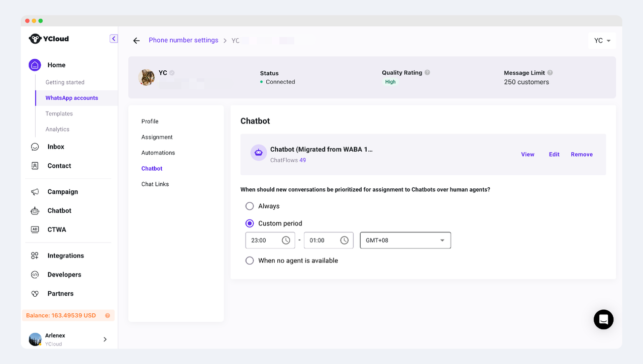Select the Custom period radio option
This screenshot has width=643, height=364.
click(250, 223)
